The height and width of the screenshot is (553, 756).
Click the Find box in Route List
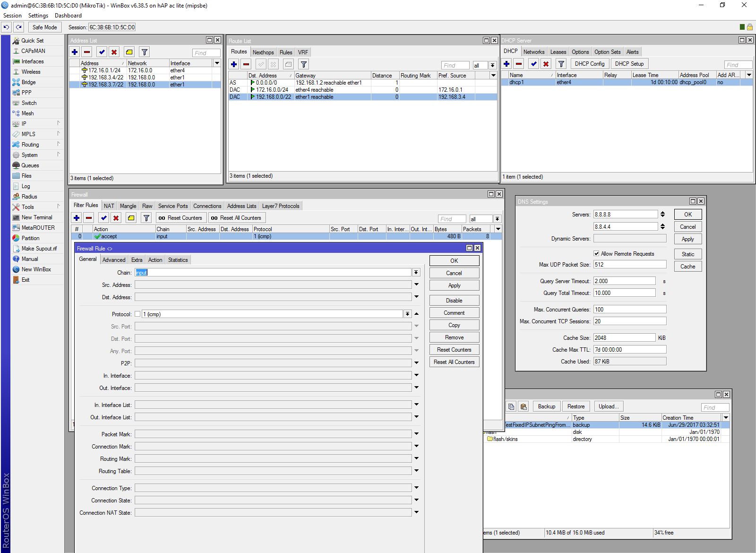point(455,65)
